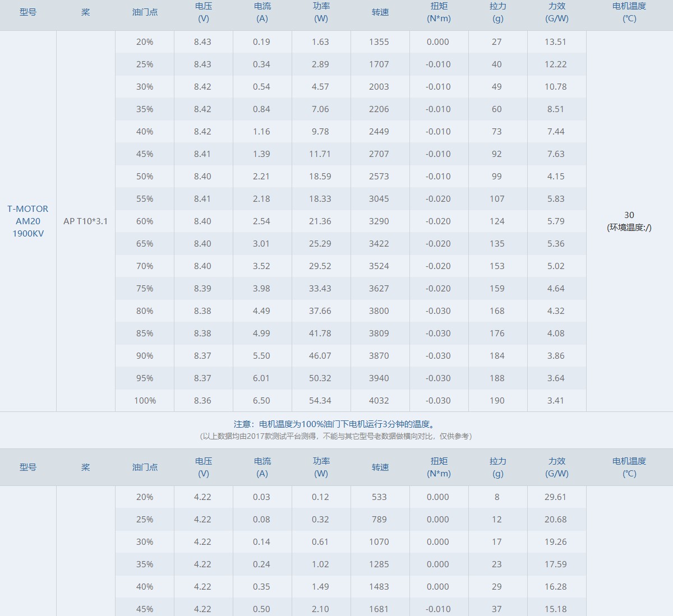Click thrust value 190
The height and width of the screenshot is (616, 673).
497,400
